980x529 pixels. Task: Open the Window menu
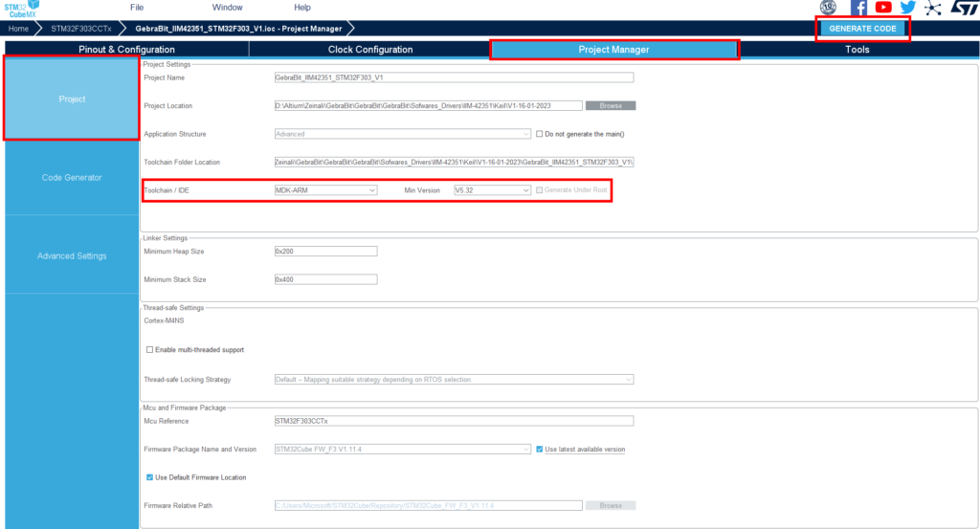227,8
